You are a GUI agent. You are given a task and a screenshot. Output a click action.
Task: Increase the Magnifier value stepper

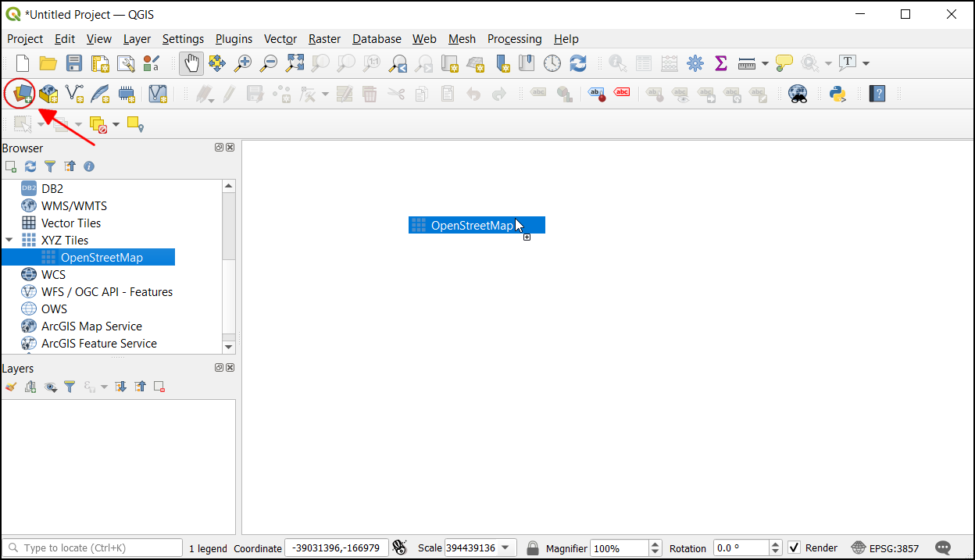click(x=655, y=544)
